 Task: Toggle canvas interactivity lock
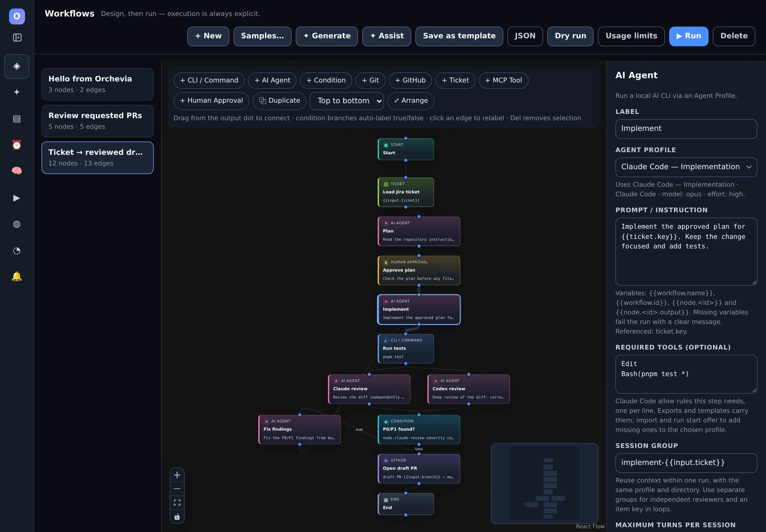[x=177, y=516]
